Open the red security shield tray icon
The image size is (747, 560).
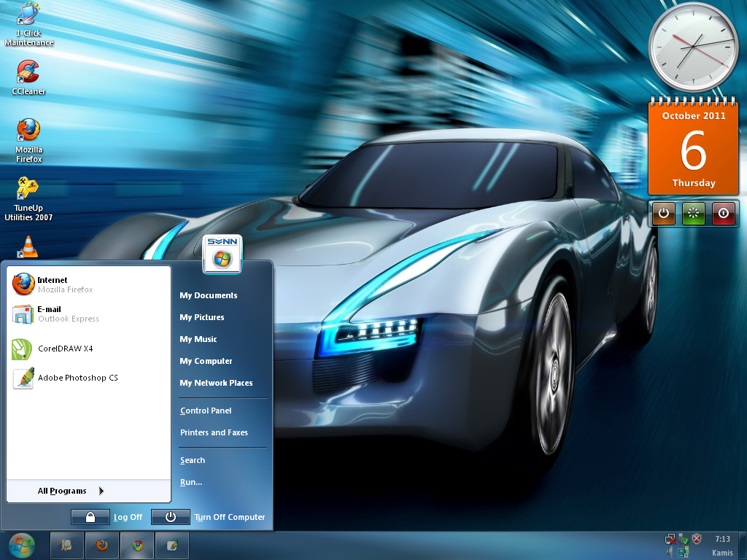coord(697,539)
